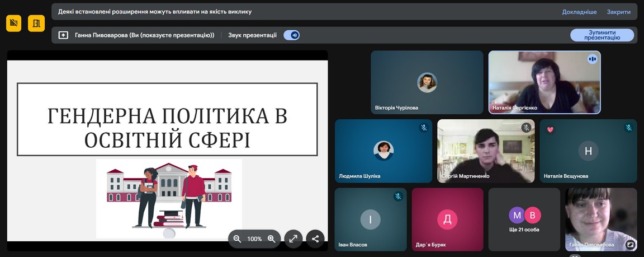Select Вікторія Чурілова's participant tile
The image size is (644, 257).
pyautogui.click(x=427, y=83)
